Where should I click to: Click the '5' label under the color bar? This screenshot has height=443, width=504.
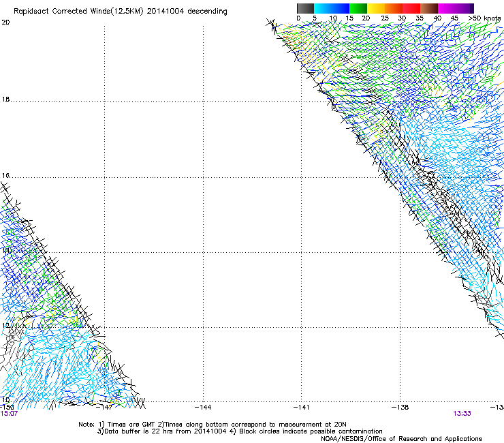coord(315,18)
